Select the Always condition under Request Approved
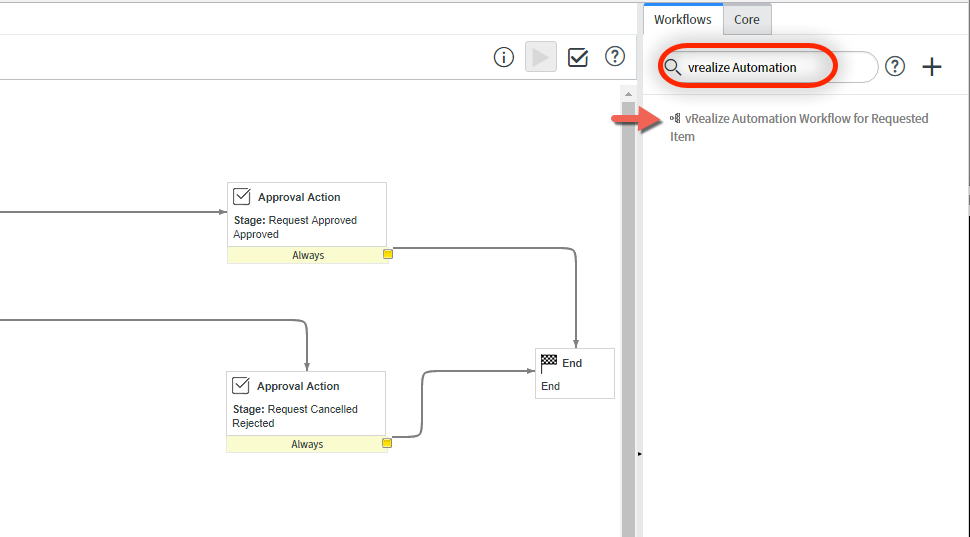This screenshot has width=970, height=537. (x=307, y=255)
